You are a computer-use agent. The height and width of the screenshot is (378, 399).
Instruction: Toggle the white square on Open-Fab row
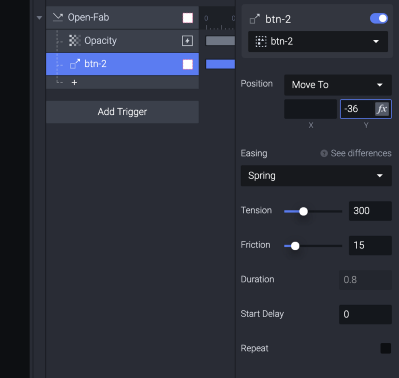188,18
